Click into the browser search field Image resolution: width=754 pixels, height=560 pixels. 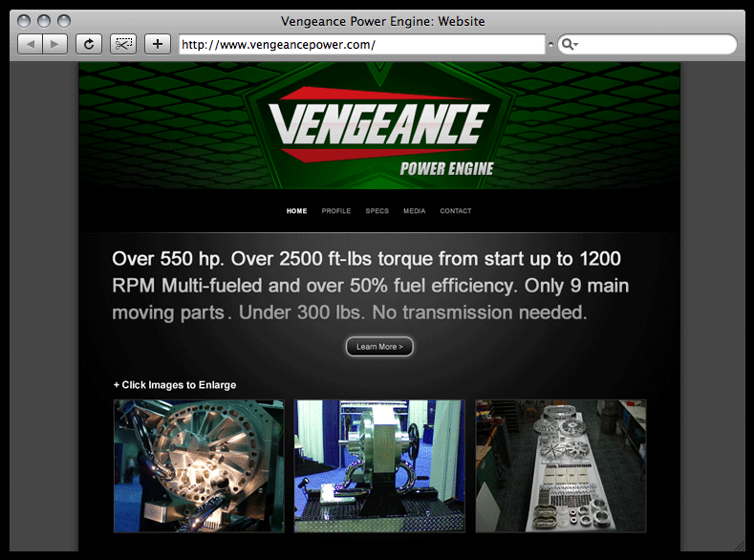(647, 44)
